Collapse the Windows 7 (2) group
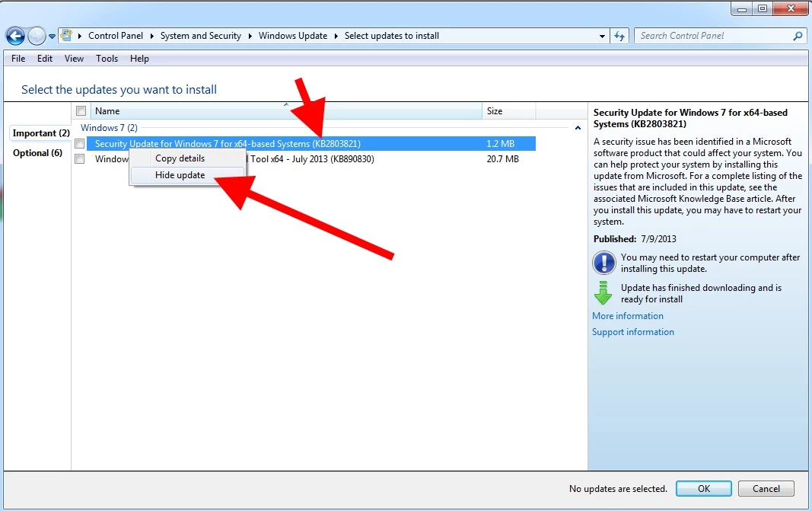The image size is (812, 511). (x=578, y=128)
